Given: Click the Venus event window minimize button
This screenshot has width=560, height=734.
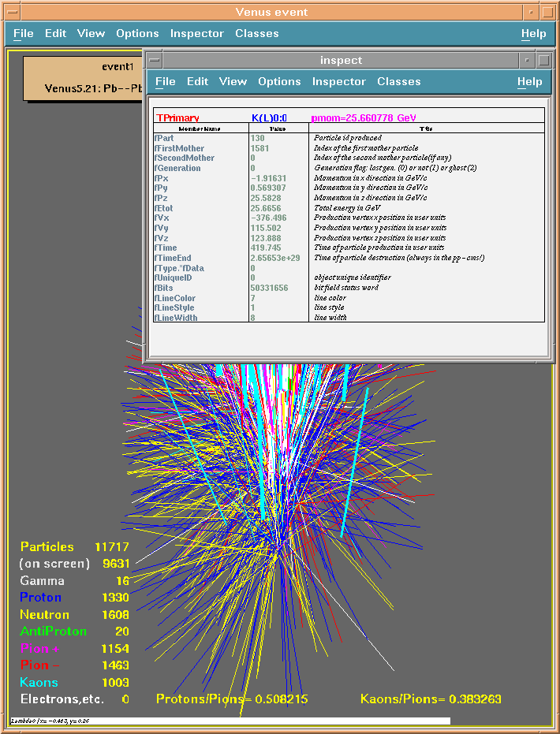Looking at the screenshot, I should [x=528, y=12].
